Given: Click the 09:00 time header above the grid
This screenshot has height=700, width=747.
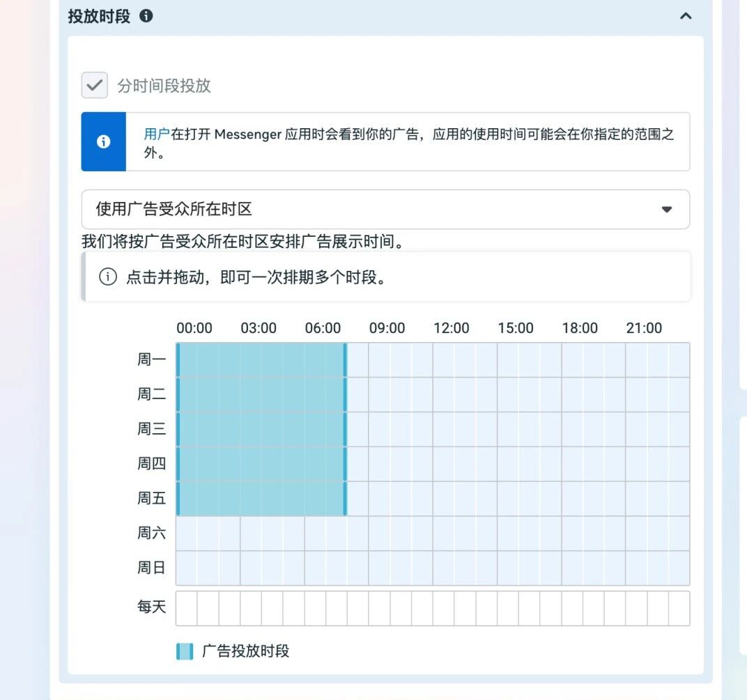Looking at the screenshot, I should [387, 327].
